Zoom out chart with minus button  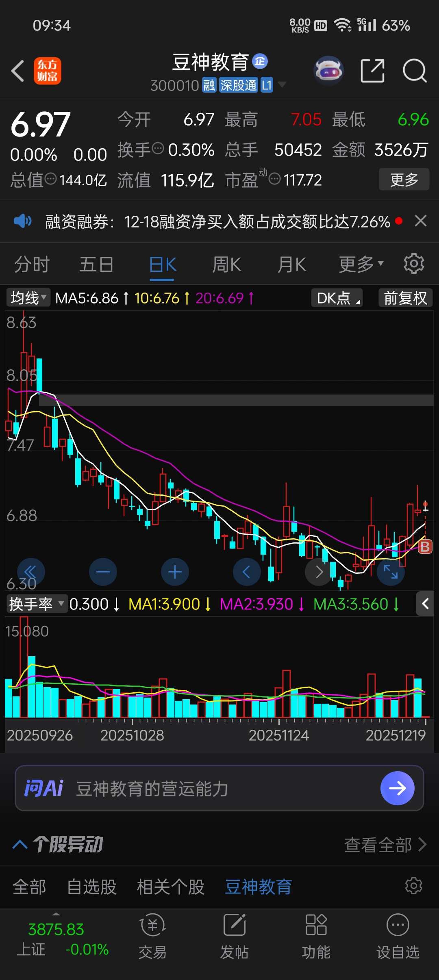103,572
